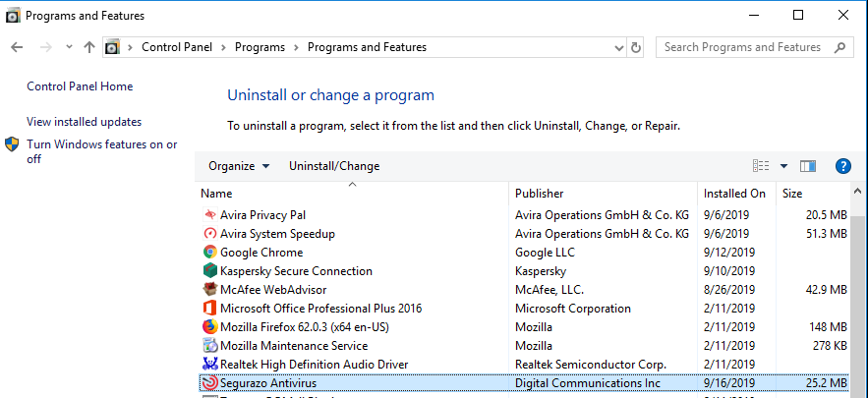Open View installed updates link
The height and width of the screenshot is (398, 868).
85,122
